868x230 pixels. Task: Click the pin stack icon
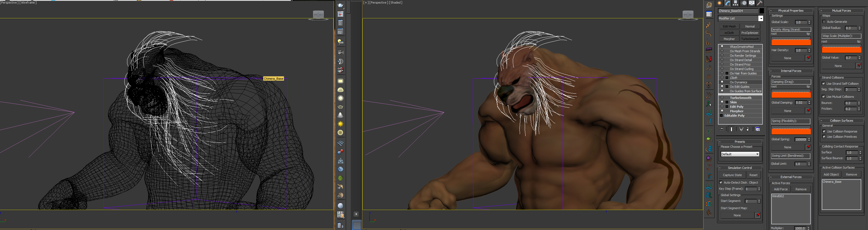click(x=722, y=129)
